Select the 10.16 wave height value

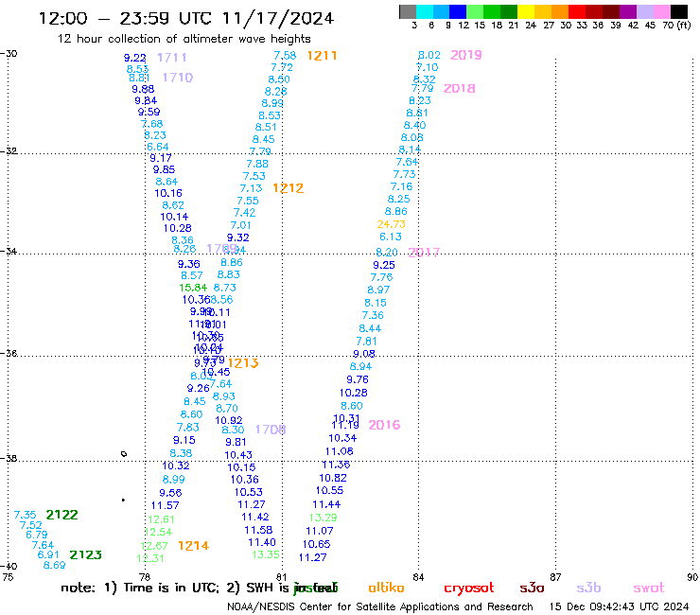pyautogui.click(x=168, y=193)
